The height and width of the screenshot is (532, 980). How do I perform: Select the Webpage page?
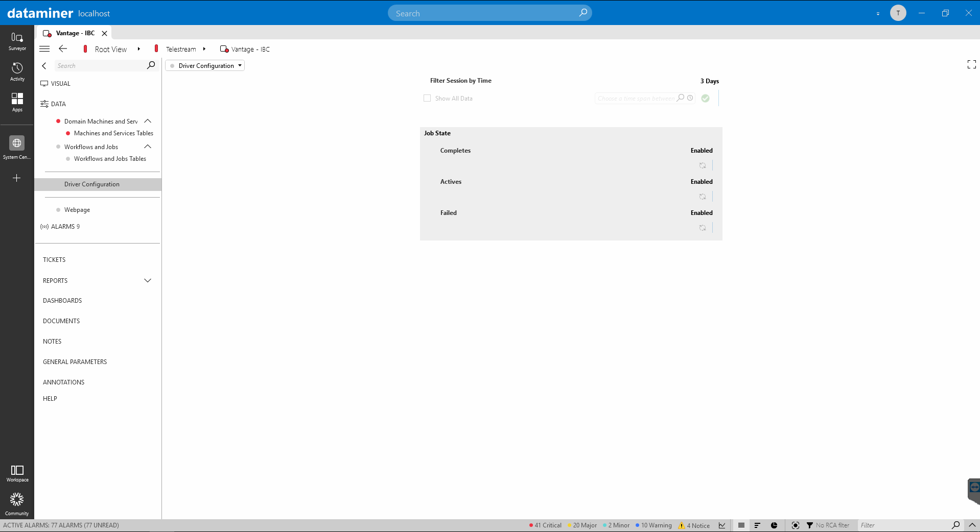(77, 210)
